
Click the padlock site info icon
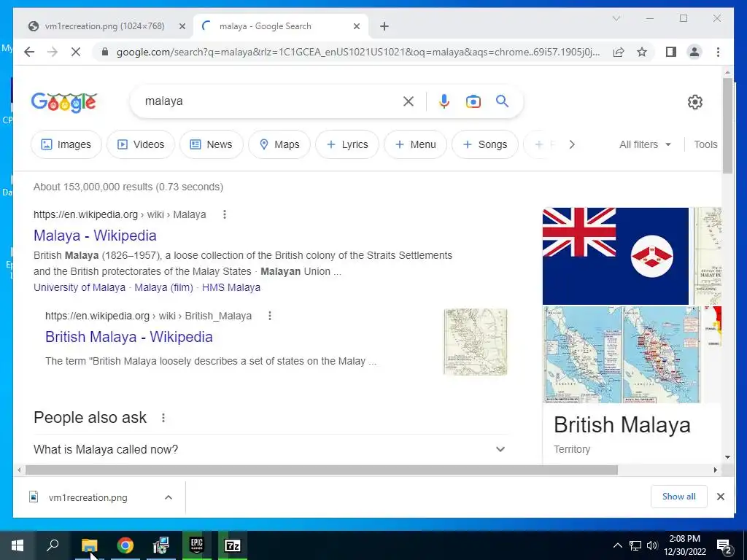point(105,52)
